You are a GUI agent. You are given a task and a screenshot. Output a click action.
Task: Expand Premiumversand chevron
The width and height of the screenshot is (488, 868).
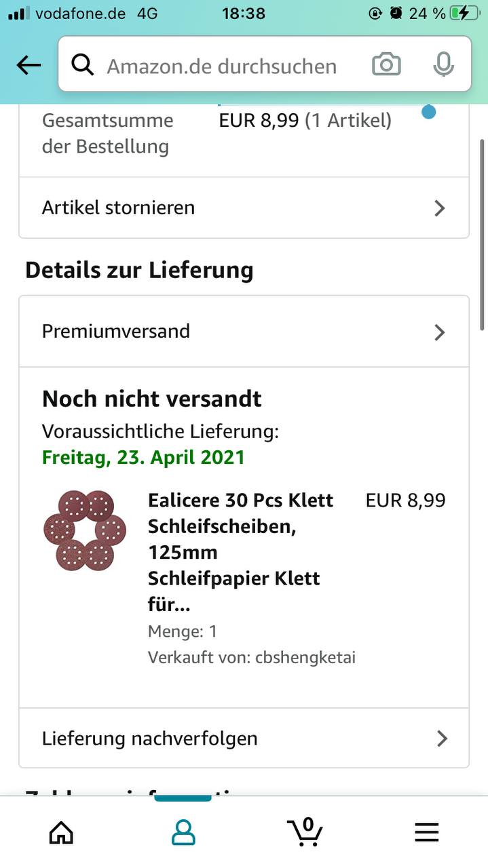(x=440, y=332)
